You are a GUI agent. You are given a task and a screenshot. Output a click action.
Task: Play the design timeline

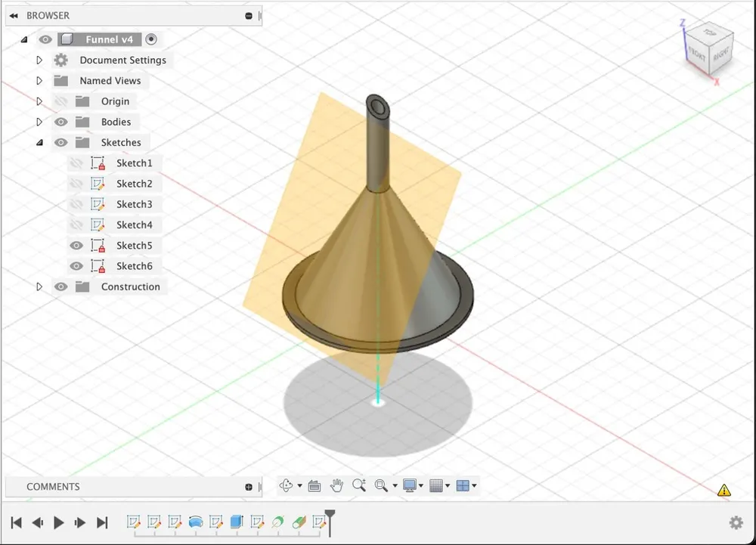pos(59,523)
